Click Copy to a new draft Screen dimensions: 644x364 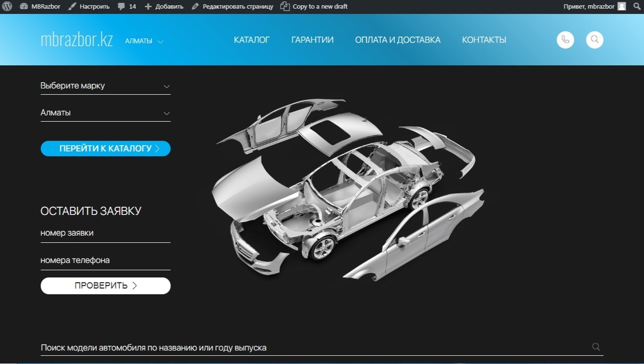coord(314,7)
